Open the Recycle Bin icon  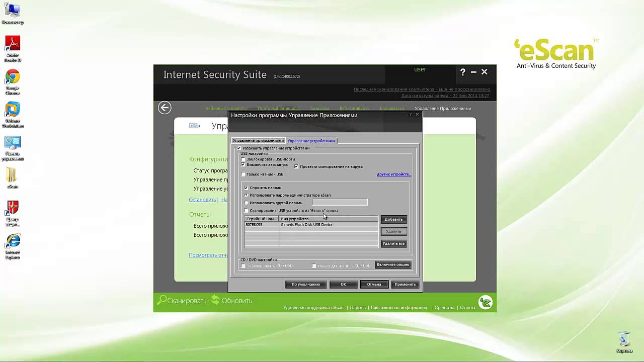(x=624, y=342)
